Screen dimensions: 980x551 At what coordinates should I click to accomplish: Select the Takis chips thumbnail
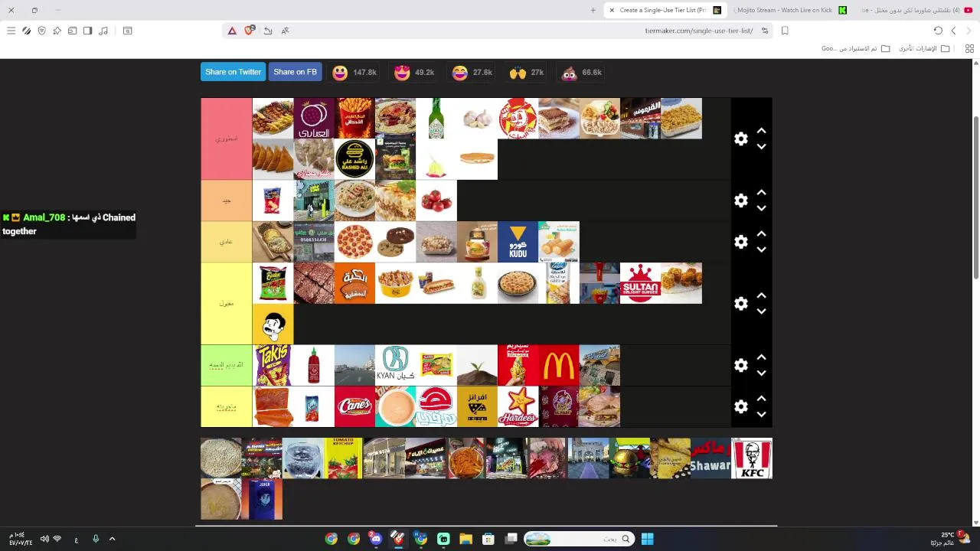(273, 365)
